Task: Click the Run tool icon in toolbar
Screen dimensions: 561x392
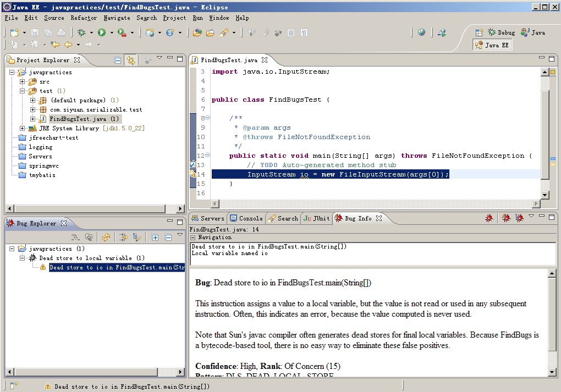Action: 102,32
